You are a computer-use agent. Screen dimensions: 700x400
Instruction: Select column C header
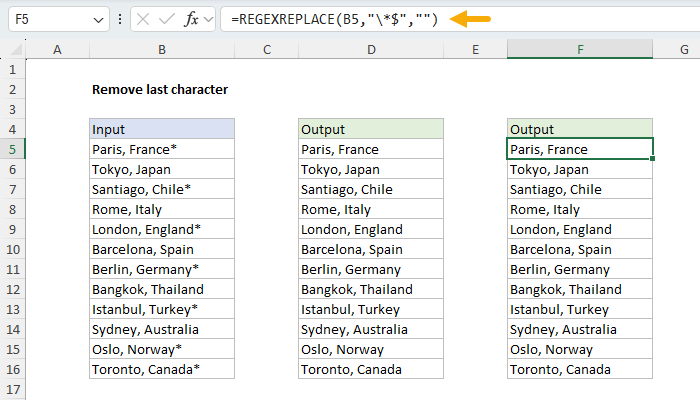(267, 50)
